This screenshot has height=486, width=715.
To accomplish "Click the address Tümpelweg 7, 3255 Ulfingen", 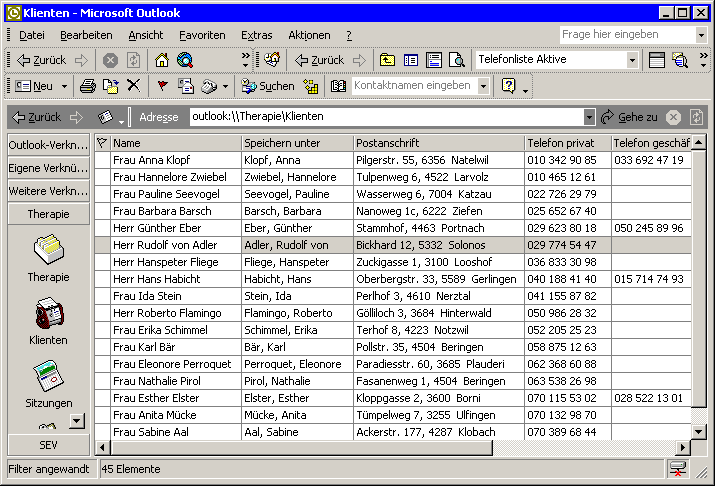I will pyautogui.click(x=425, y=415).
